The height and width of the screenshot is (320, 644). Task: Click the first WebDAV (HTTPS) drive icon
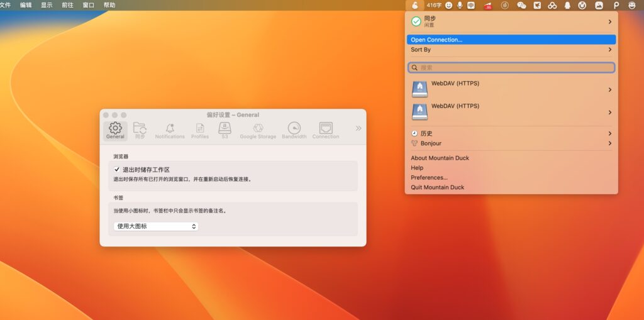click(419, 89)
